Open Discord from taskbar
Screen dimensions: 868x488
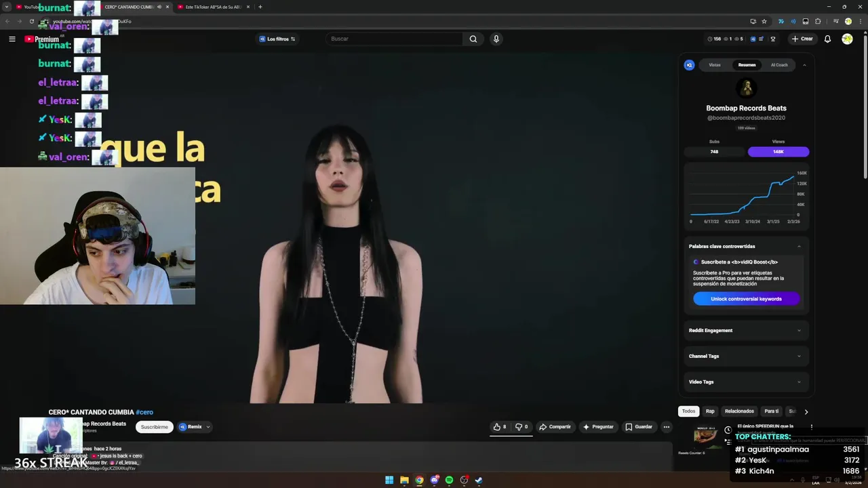(x=434, y=480)
